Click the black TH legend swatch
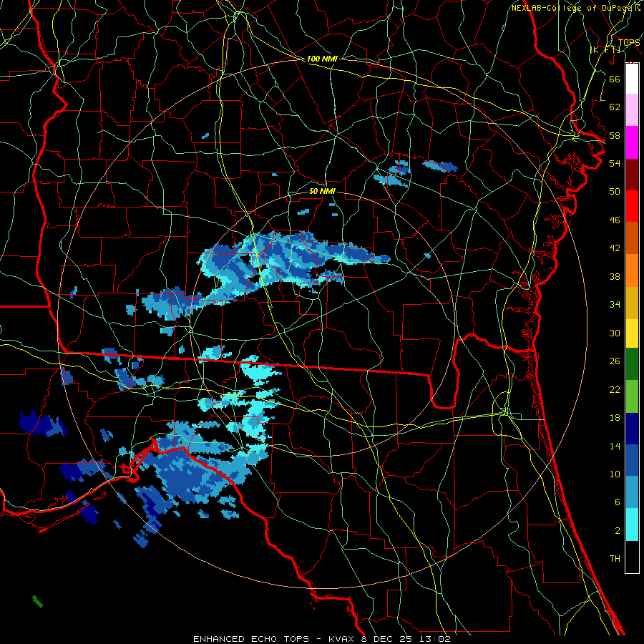 click(632, 557)
